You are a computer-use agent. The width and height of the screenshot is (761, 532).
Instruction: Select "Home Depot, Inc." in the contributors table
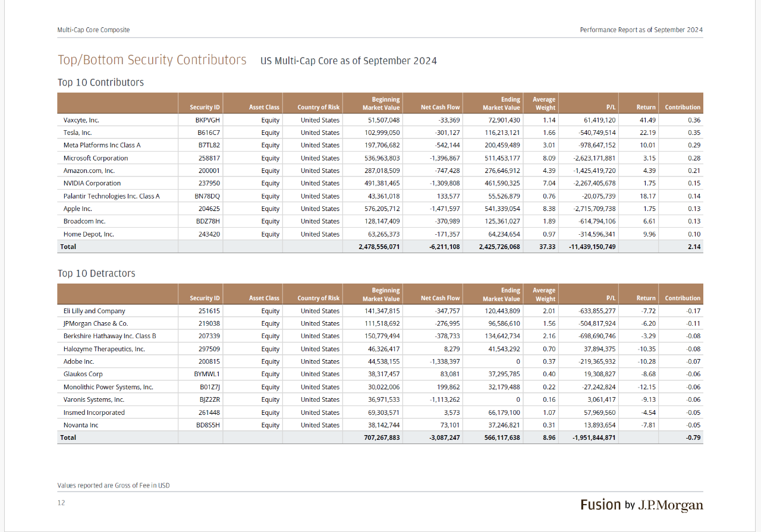pos(89,234)
